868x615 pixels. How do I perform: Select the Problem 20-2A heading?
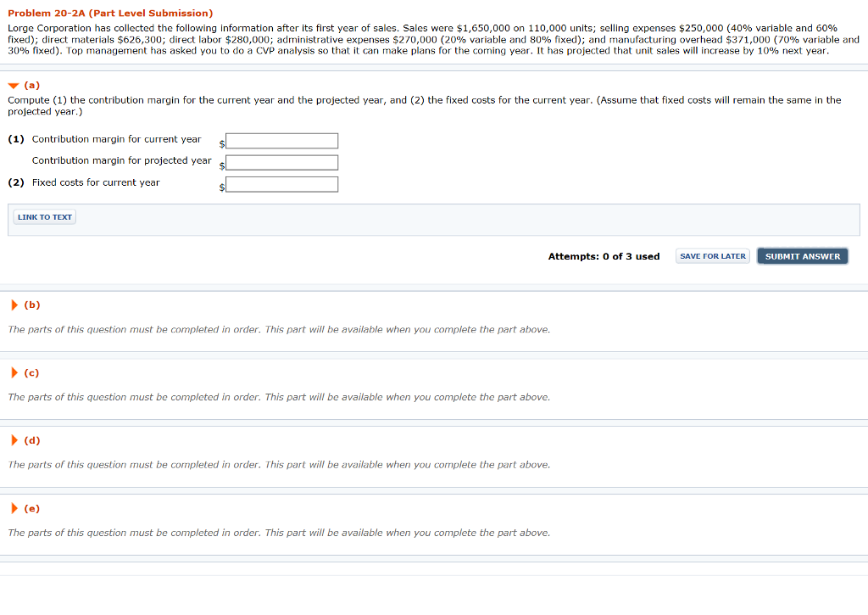click(108, 14)
